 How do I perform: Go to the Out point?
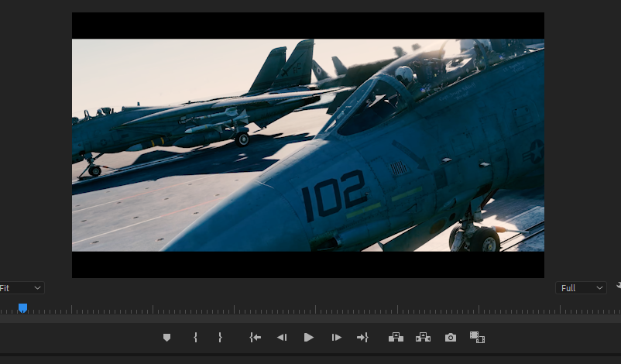(x=363, y=338)
